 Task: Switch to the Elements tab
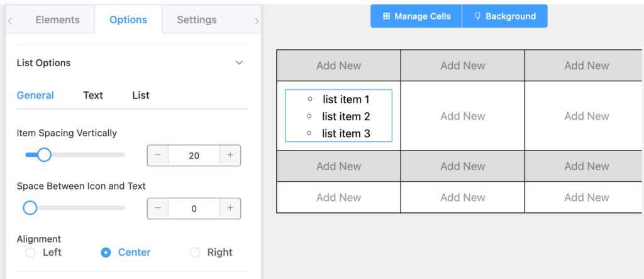coord(57,20)
